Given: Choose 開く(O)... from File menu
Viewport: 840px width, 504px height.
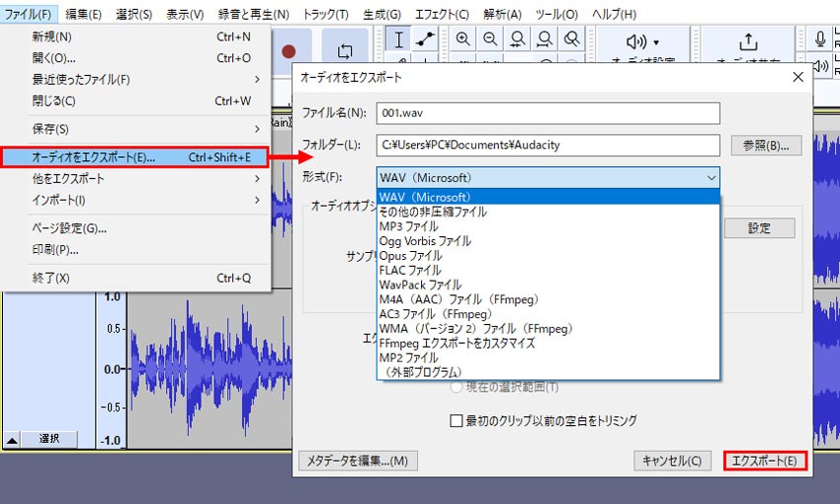Looking at the screenshot, I should coord(135,58).
